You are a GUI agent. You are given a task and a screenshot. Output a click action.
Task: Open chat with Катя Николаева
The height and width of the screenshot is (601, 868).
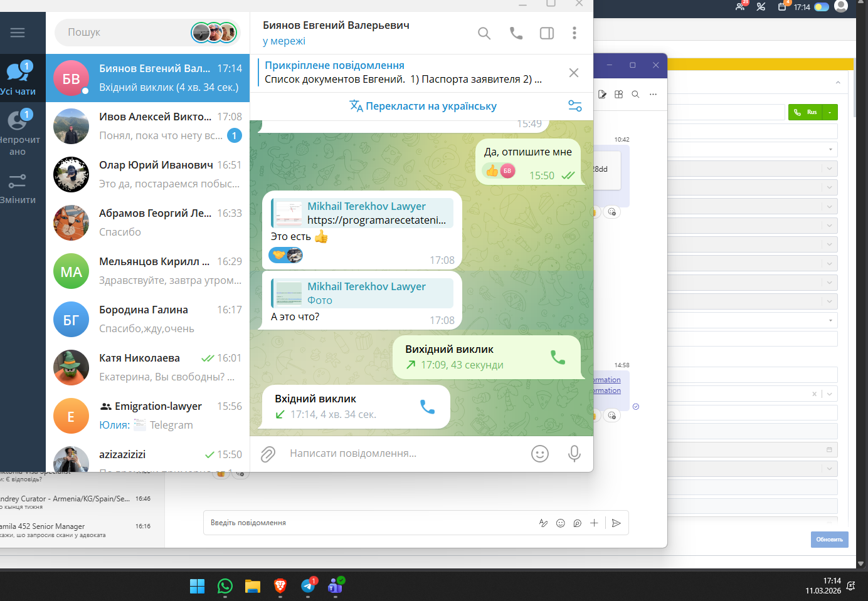(148, 367)
